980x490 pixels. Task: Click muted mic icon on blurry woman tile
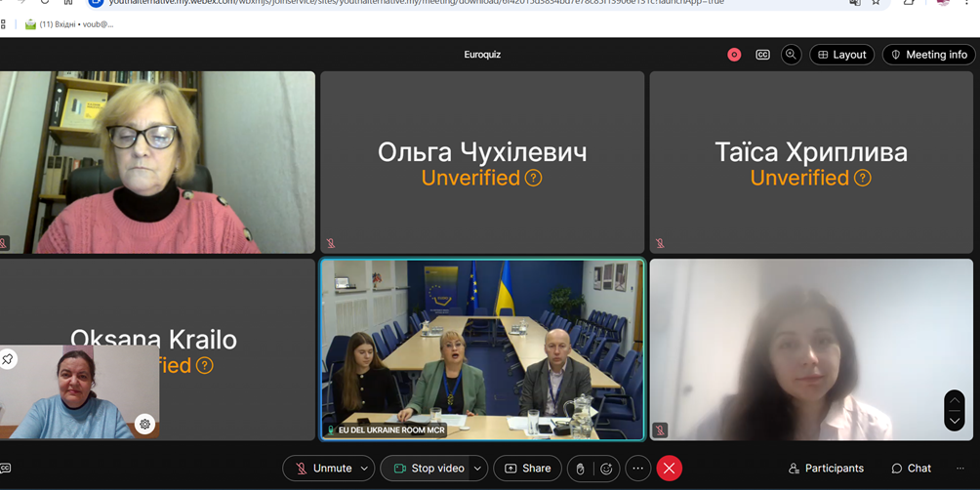[661, 430]
